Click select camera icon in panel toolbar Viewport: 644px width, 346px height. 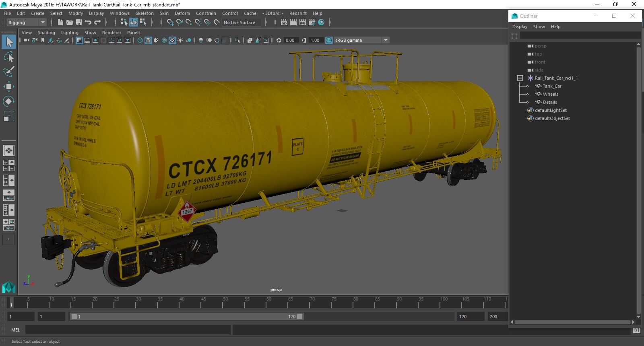click(x=27, y=40)
